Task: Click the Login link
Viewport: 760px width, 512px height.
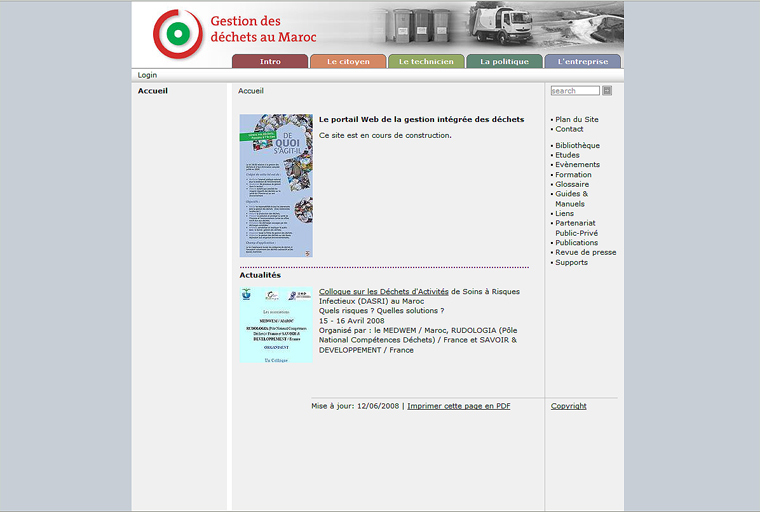Action: click(147, 75)
